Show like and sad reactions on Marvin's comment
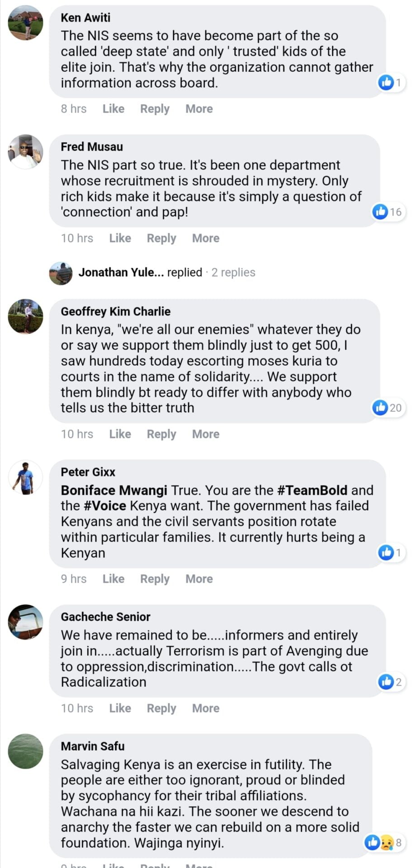 383,843
